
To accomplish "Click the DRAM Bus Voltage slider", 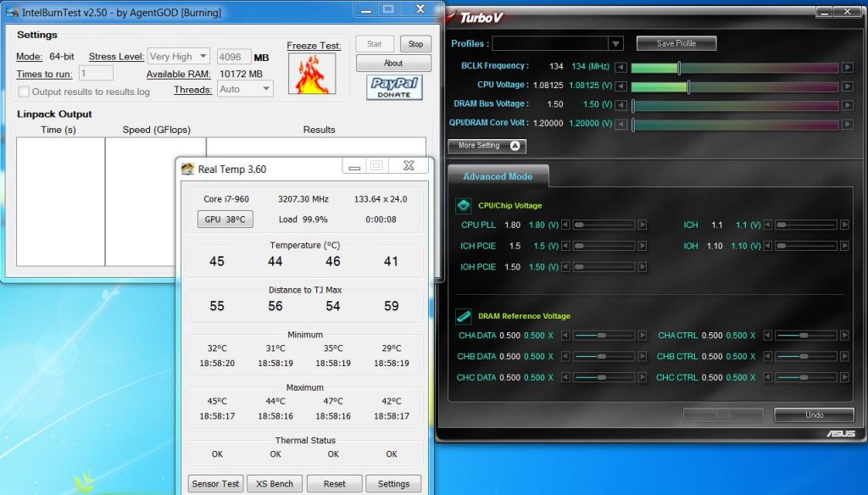I will click(735, 106).
